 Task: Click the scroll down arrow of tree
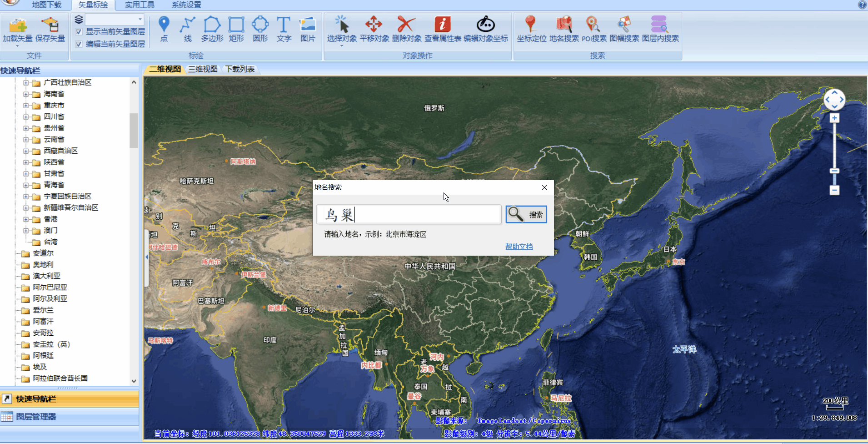pos(134,381)
